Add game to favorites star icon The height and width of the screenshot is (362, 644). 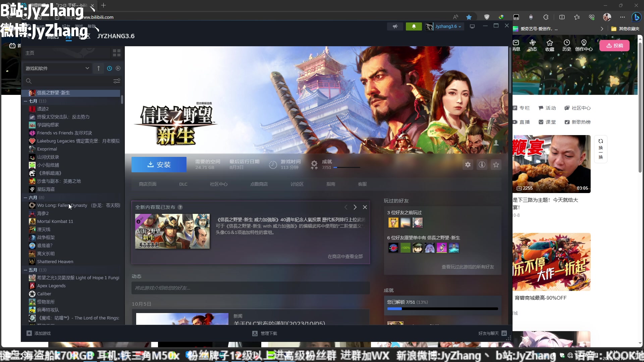[x=496, y=165]
